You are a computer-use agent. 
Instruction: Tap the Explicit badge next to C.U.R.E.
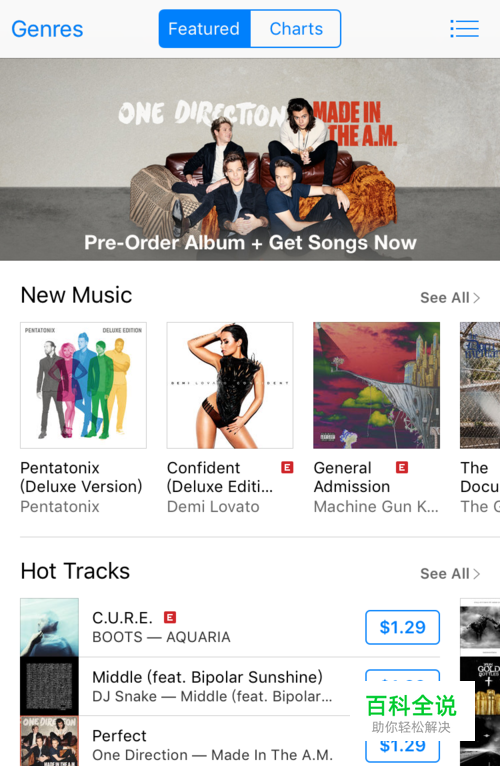(170, 617)
